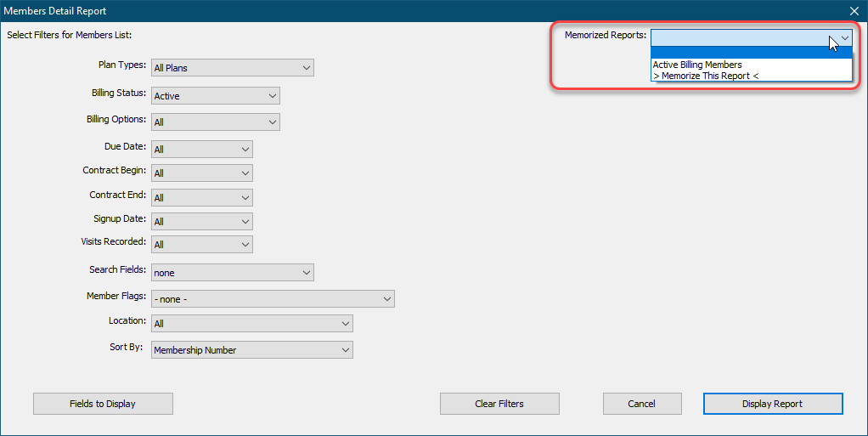Choose Memorize This Report option
868x436 pixels.
coord(705,76)
